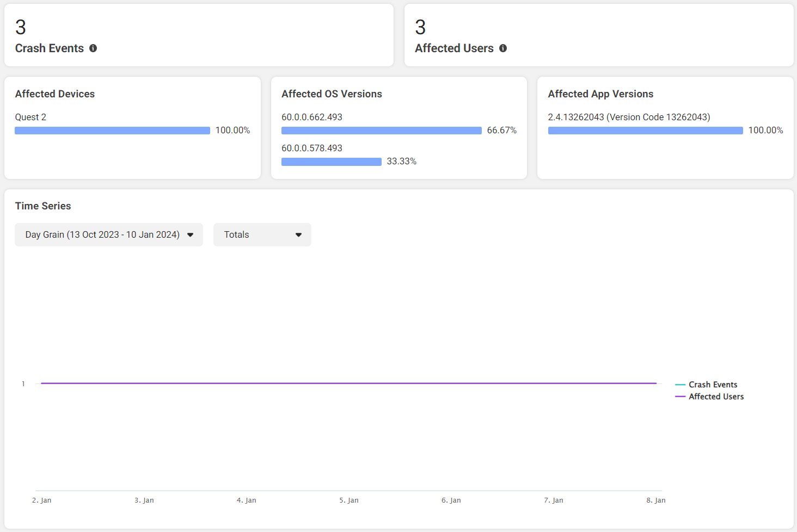Click the Affected Users count number
This screenshot has height=532, width=797.
pos(420,27)
